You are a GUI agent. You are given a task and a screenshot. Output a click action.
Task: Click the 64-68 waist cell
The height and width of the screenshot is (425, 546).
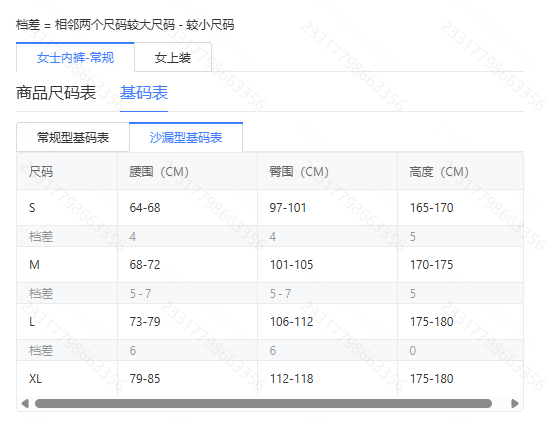coord(145,208)
